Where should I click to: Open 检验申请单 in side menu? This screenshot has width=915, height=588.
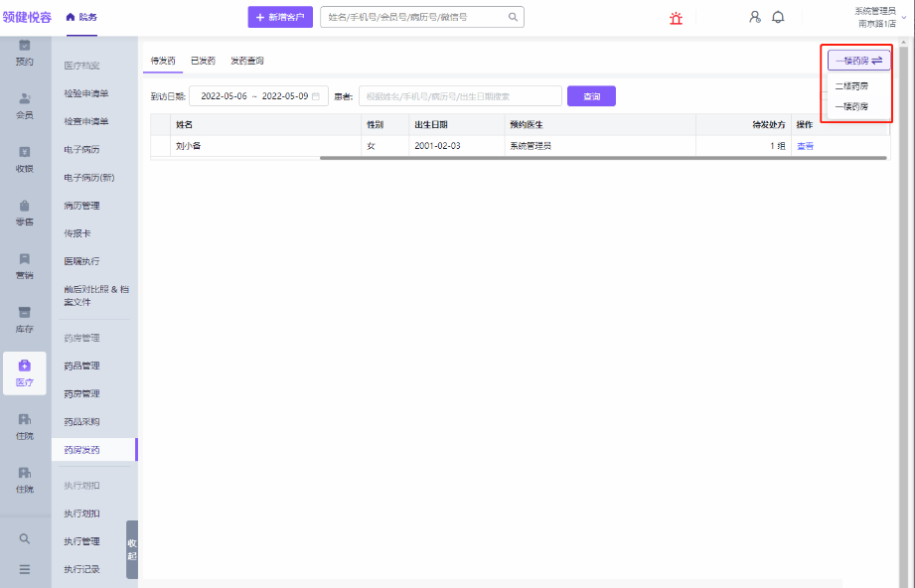86,93
